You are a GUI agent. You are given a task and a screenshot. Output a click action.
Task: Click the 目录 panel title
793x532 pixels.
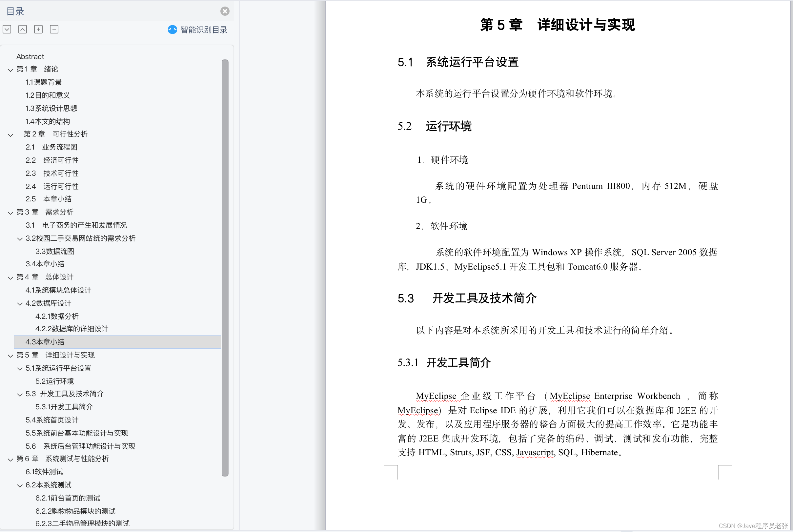point(15,11)
